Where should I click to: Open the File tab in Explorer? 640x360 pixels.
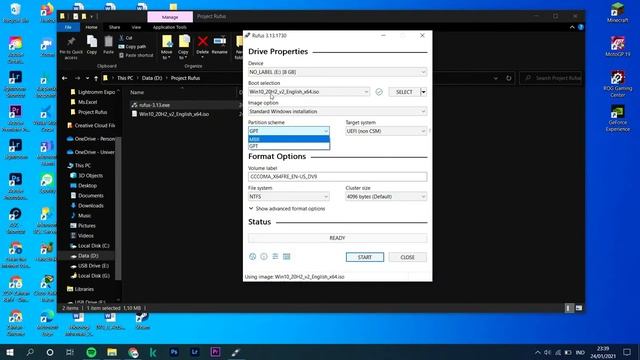(68, 27)
